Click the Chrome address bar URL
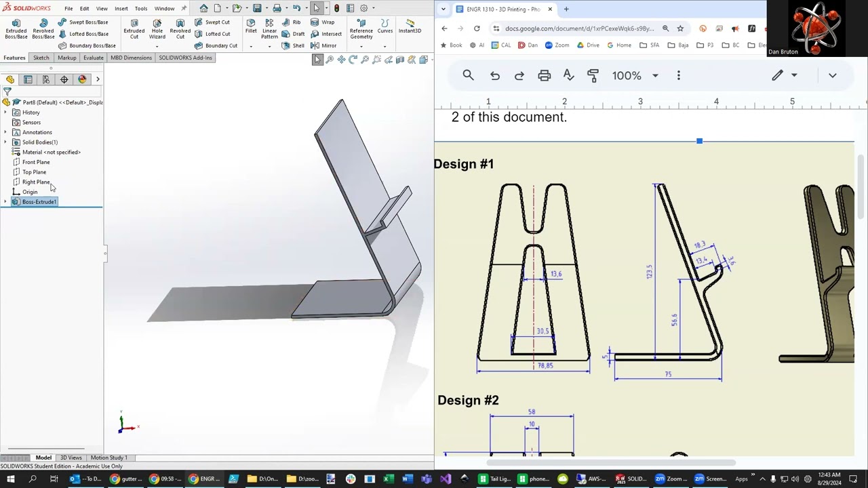The image size is (868, 488). pos(580,28)
